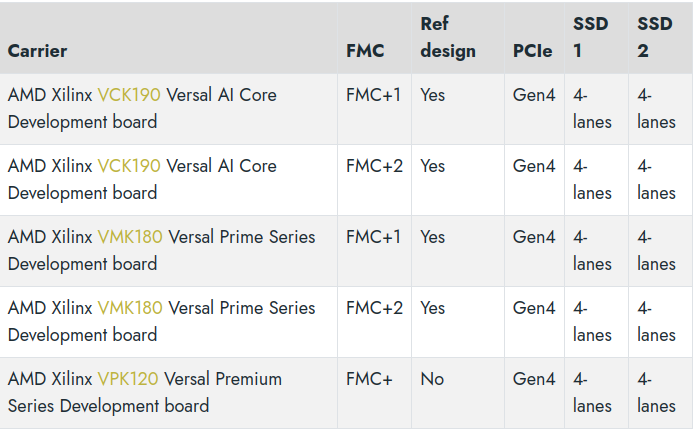Open the VCK190 link in the FMC+1 row

click(129, 95)
